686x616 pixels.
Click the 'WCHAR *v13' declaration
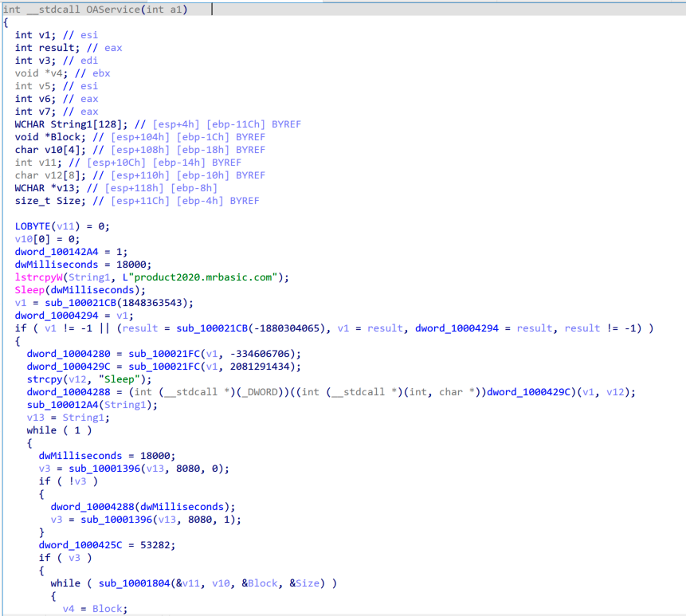coord(116,188)
